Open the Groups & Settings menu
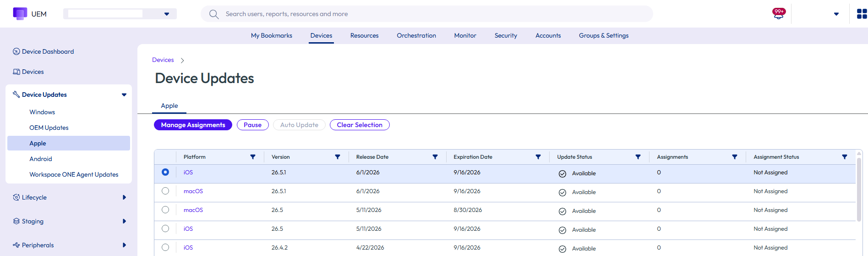The image size is (868, 256). pos(604,35)
